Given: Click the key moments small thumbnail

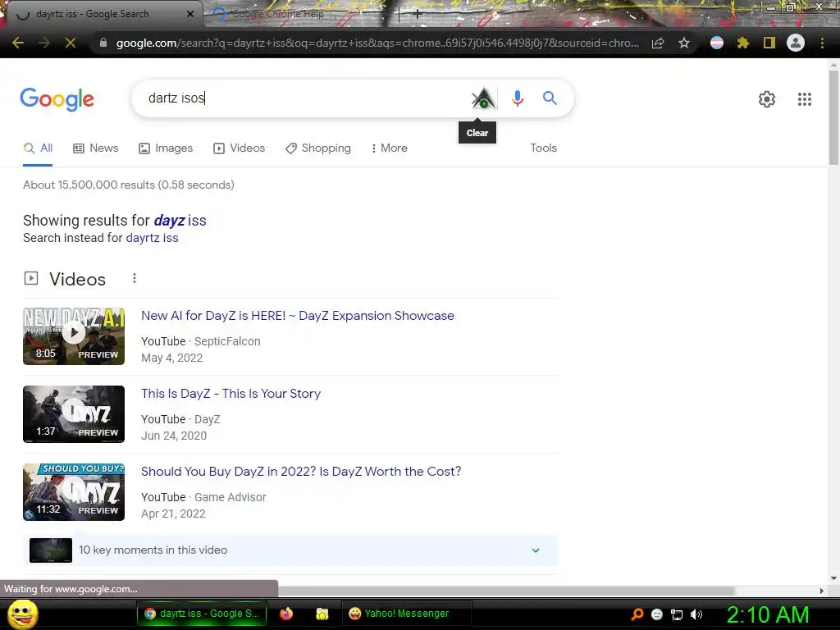Looking at the screenshot, I should pyautogui.click(x=51, y=550).
